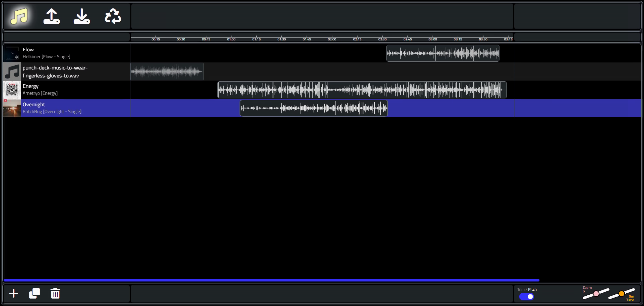644x306 pixels.
Task: Click the Flow album art thumbnail
Action: [x=12, y=53]
